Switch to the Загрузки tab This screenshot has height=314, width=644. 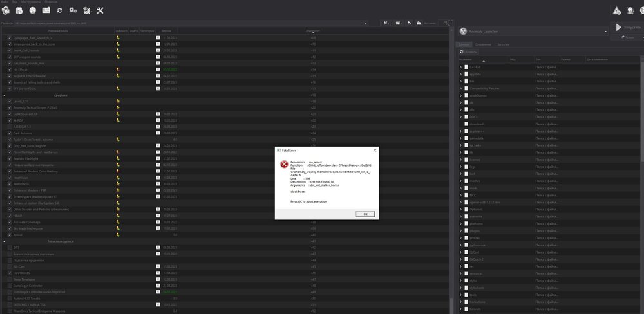coord(503,44)
